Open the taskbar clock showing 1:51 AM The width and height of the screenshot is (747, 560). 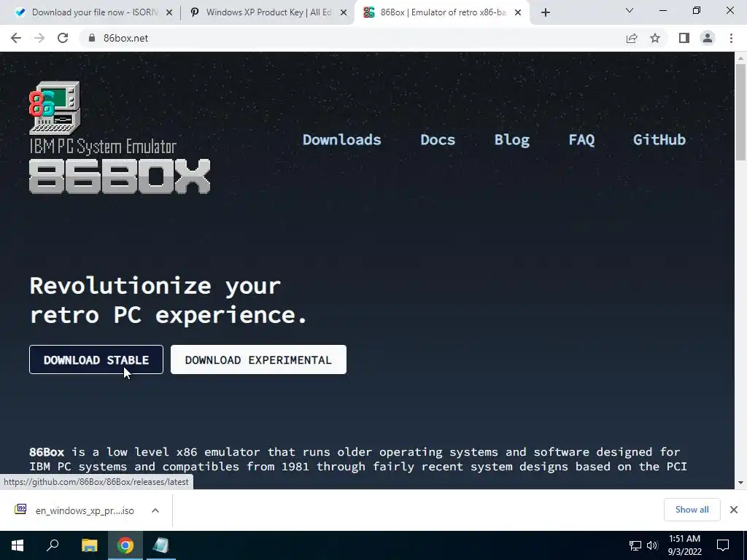pos(684,545)
